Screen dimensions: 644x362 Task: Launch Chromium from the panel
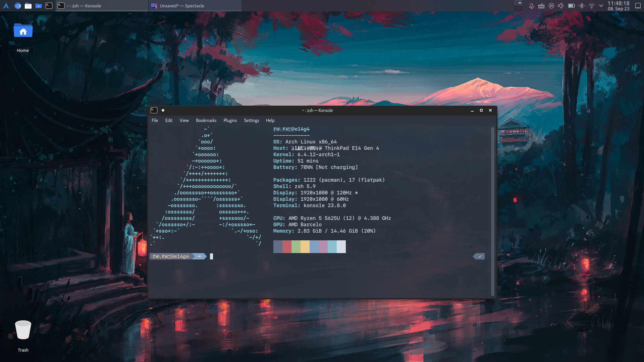click(18, 6)
